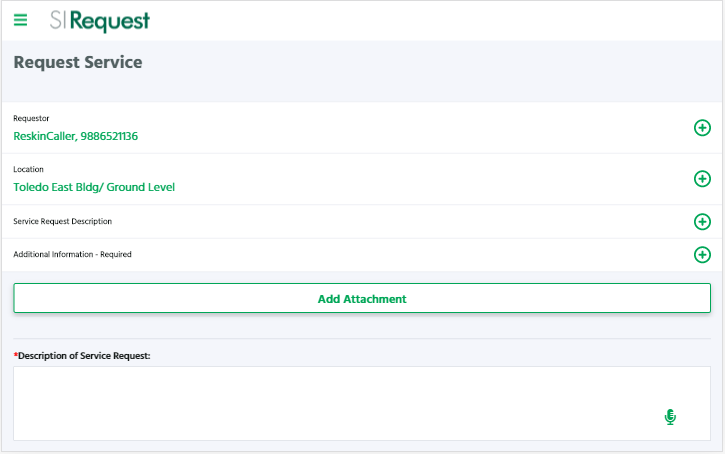Open Additional Information - Required row label
Image resolution: width=725 pixels, height=454 pixels.
coord(72,254)
